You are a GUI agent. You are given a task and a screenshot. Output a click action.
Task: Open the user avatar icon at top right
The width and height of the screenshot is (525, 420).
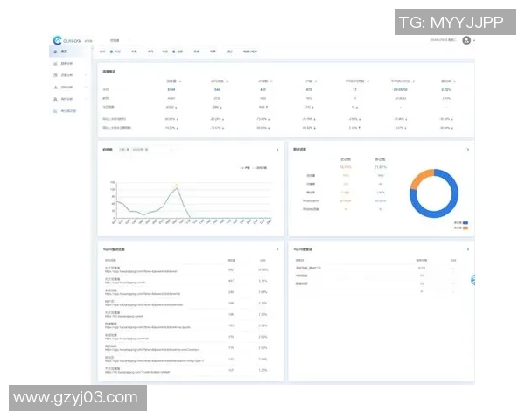pyautogui.click(x=466, y=40)
